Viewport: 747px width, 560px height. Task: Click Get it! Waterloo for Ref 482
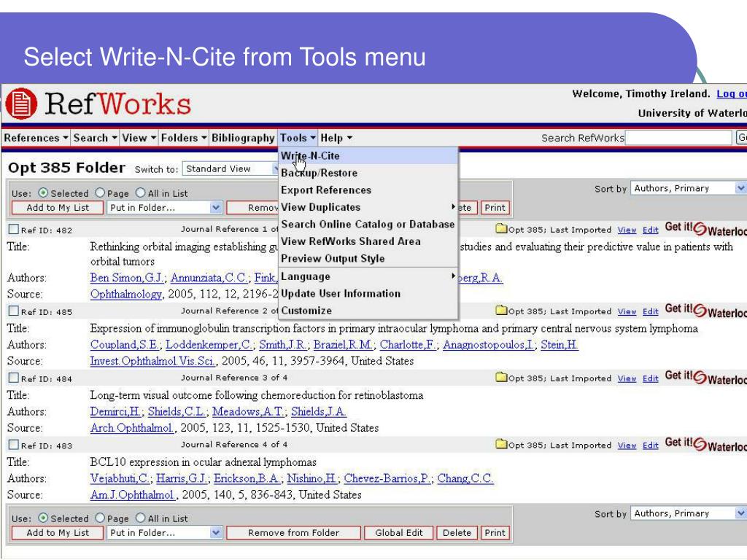pos(705,228)
